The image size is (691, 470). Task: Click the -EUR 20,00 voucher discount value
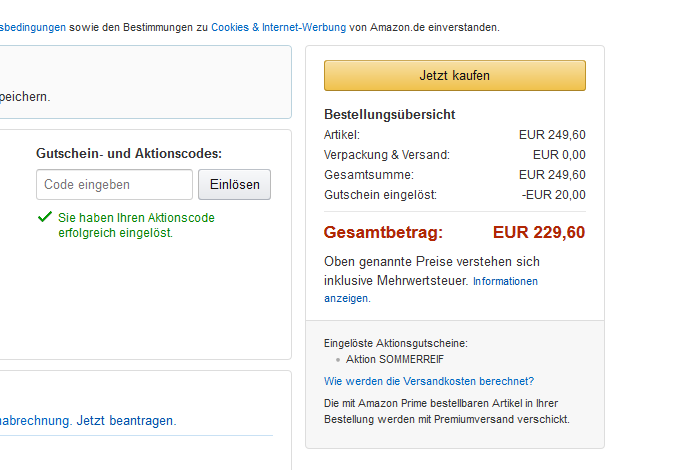coord(554,195)
